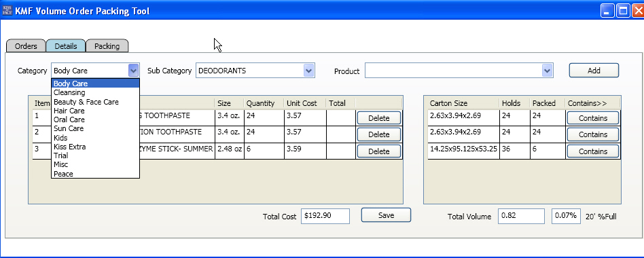Image resolution: width=644 pixels, height=258 pixels.
Task: Pick Peace category option
Action: (95, 174)
